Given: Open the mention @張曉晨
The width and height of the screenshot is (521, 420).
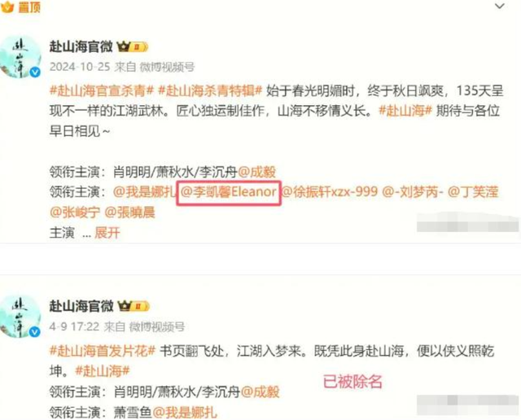Looking at the screenshot, I should [130, 212].
